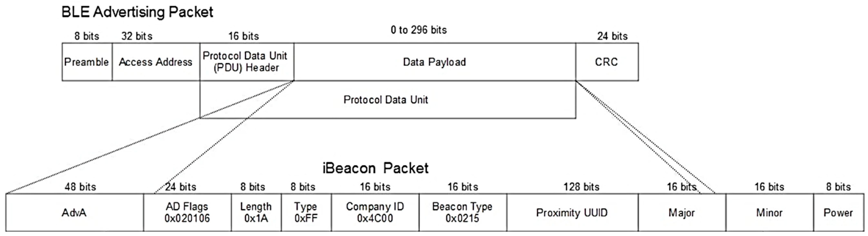868x236 pixels.
Task: Select the Access Address field
Action: (x=156, y=62)
